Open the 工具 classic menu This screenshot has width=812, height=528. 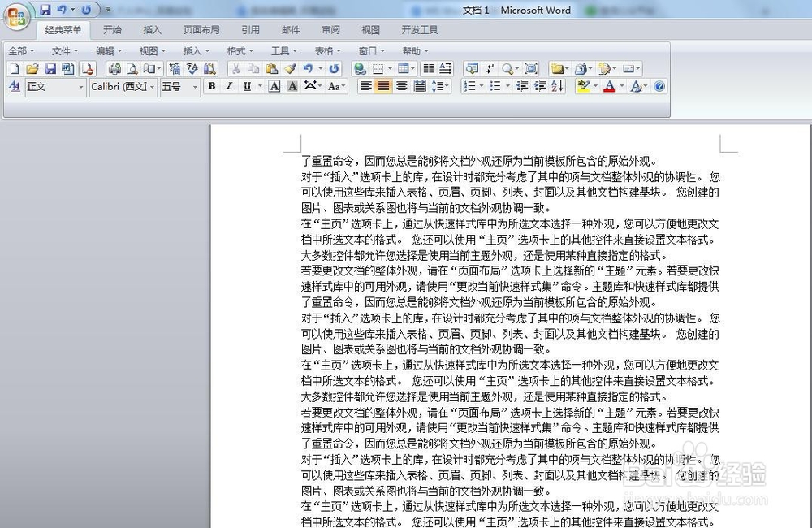[x=284, y=51]
